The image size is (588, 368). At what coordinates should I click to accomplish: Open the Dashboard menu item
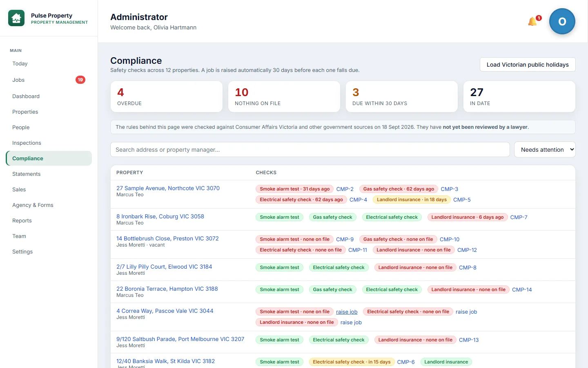[49, 96]
